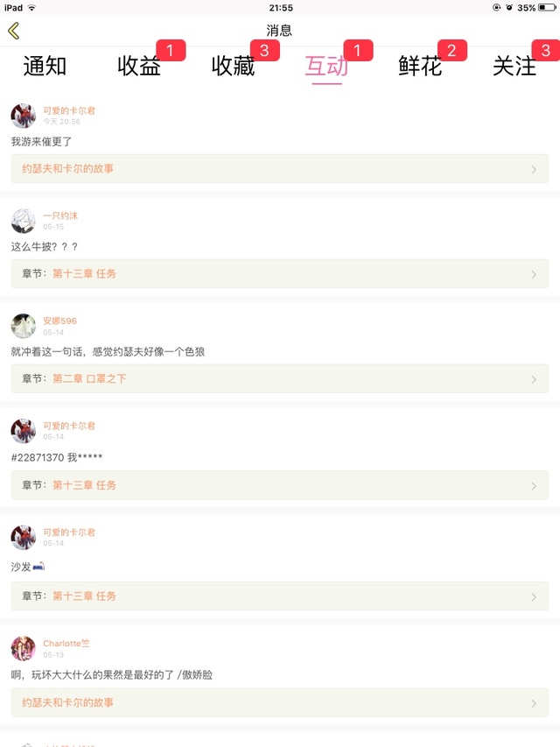
Task: Open the 收藏 tab
Action: click(233, 66)
